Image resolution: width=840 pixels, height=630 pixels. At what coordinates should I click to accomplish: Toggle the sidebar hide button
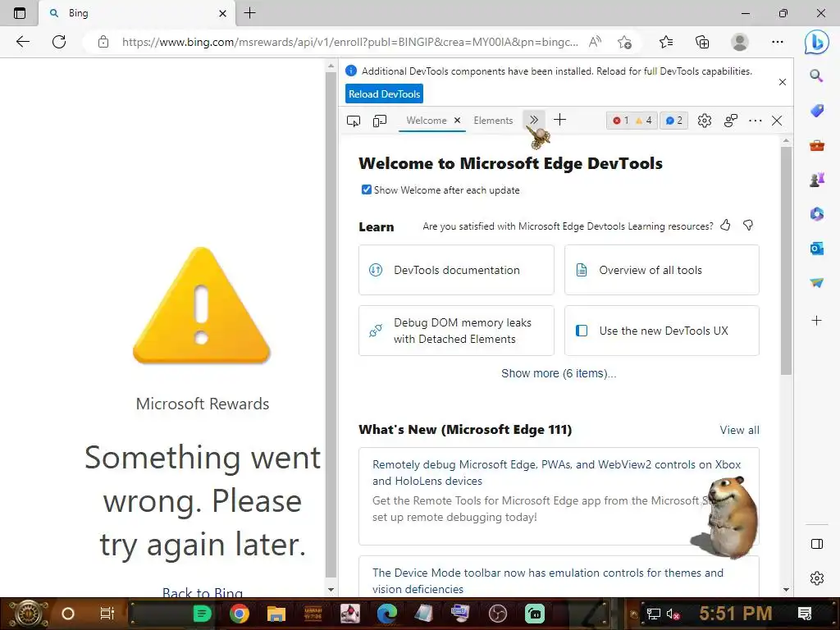816,544
